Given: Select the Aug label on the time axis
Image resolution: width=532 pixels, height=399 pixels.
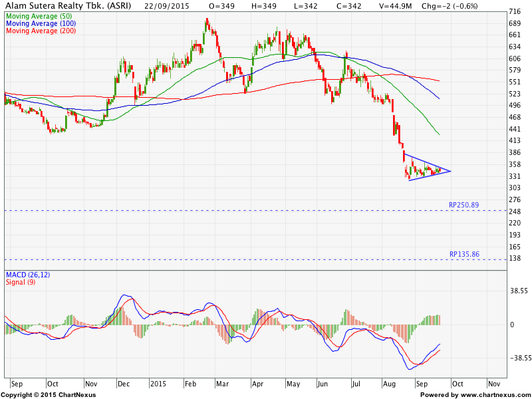Looking at the screenshot, I should click(390, 384).
